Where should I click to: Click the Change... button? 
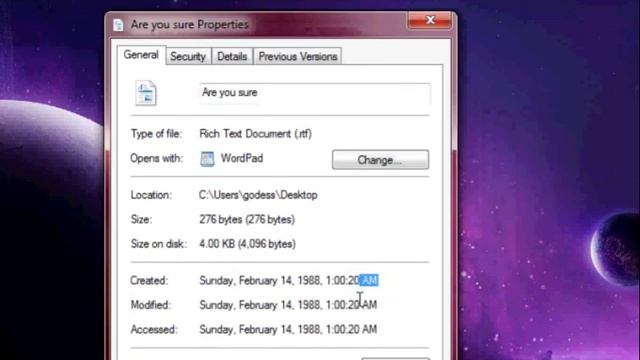(x=380, y=160)
